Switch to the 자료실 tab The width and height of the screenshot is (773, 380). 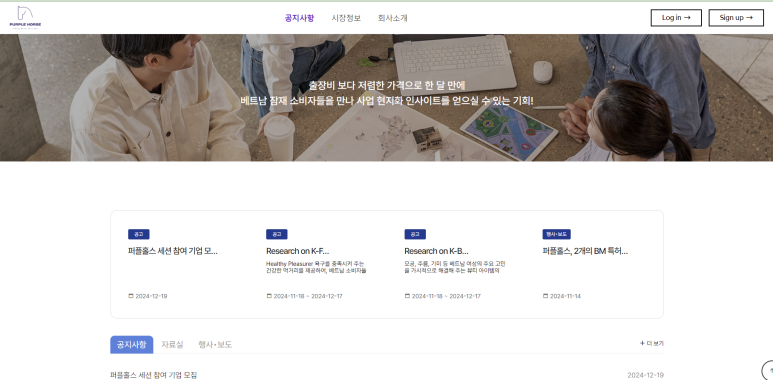172,345
